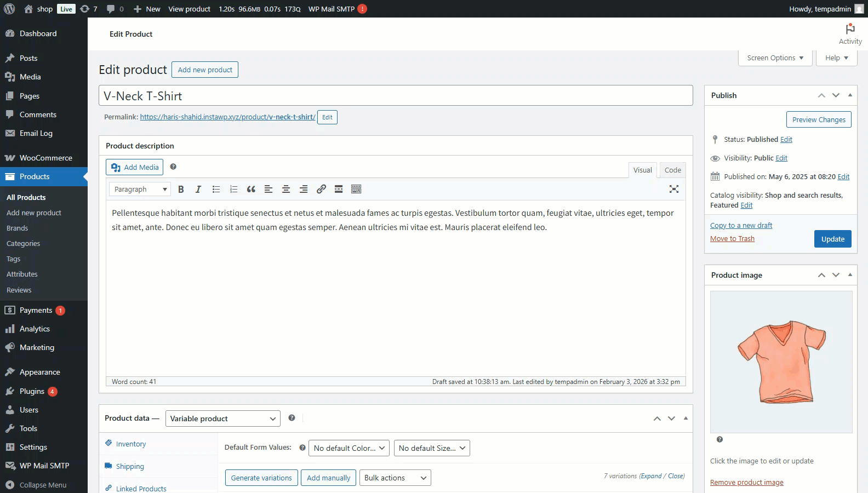Switch to the Code editor tab
This screenshot has width=868, height=493.
672,170
